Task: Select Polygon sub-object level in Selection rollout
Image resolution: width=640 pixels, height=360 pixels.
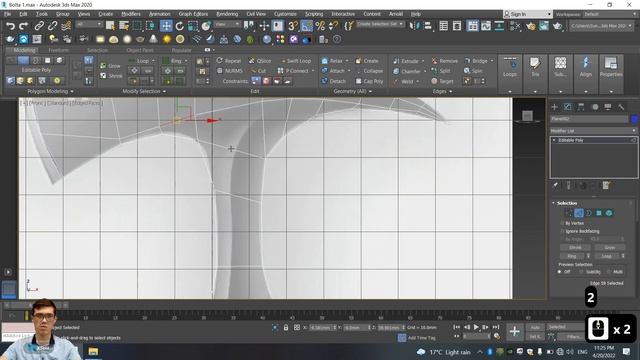Action: point(599,213)
